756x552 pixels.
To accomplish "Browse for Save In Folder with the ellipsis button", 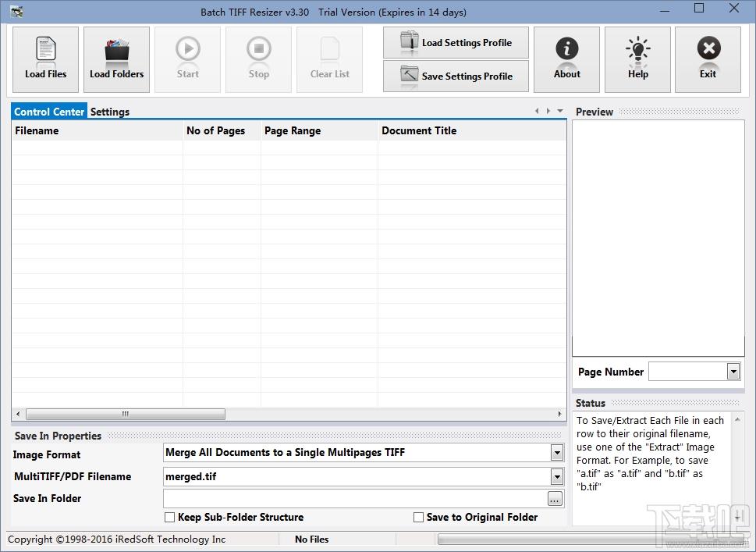I will coord(555,499).
